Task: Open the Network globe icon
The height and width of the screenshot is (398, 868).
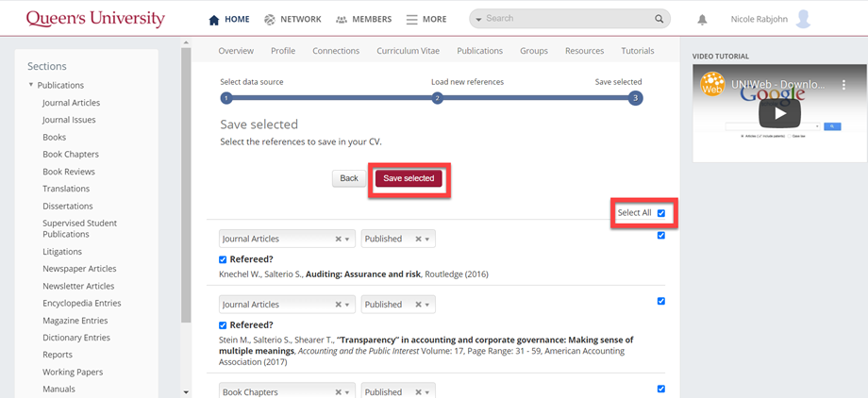Action: coord(270,20)
